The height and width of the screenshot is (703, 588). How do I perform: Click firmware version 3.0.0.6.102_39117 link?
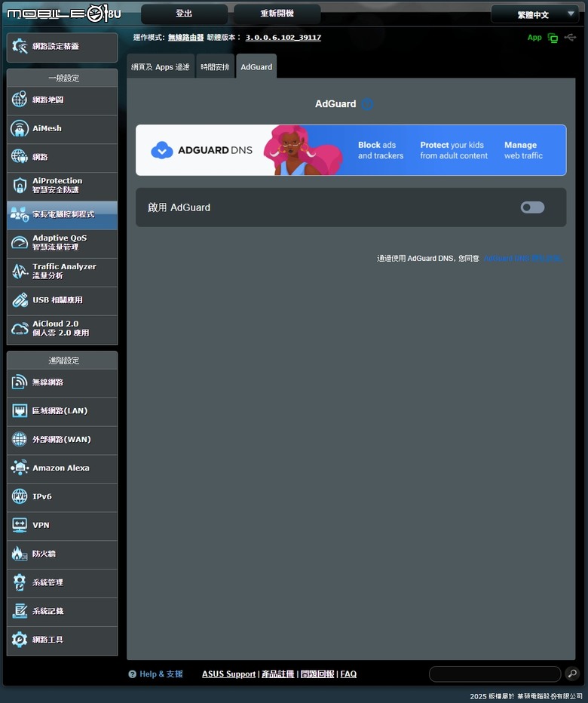[x=283, y=38]
